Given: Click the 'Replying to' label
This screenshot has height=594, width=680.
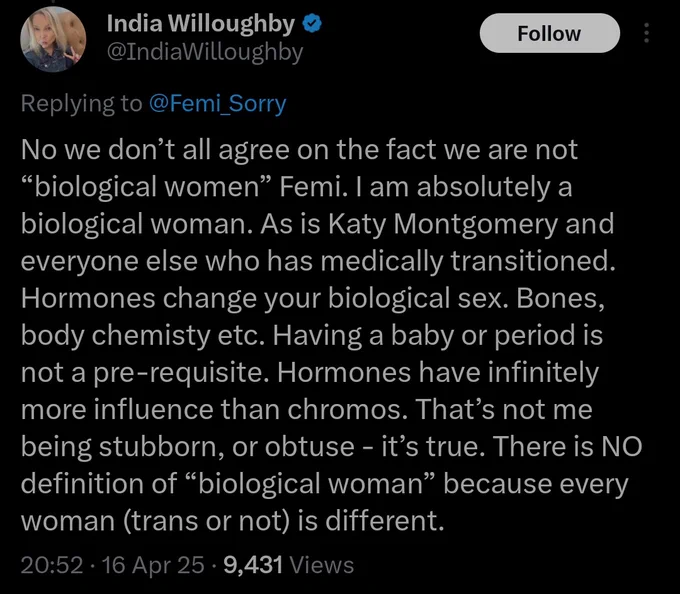Looking at the screenshot, I should coord(82,104).
